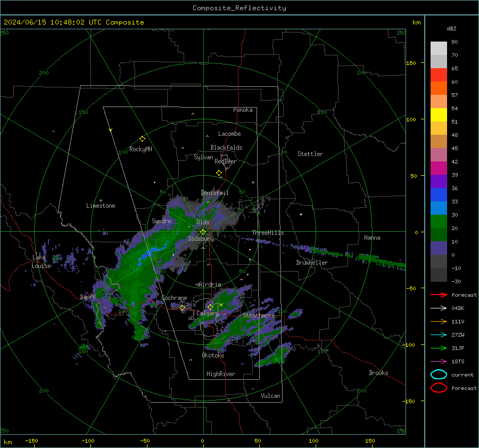The image size is (479, 448).
Task: Click the green swatch between 30 and 20
Action: tap(439, 222)
